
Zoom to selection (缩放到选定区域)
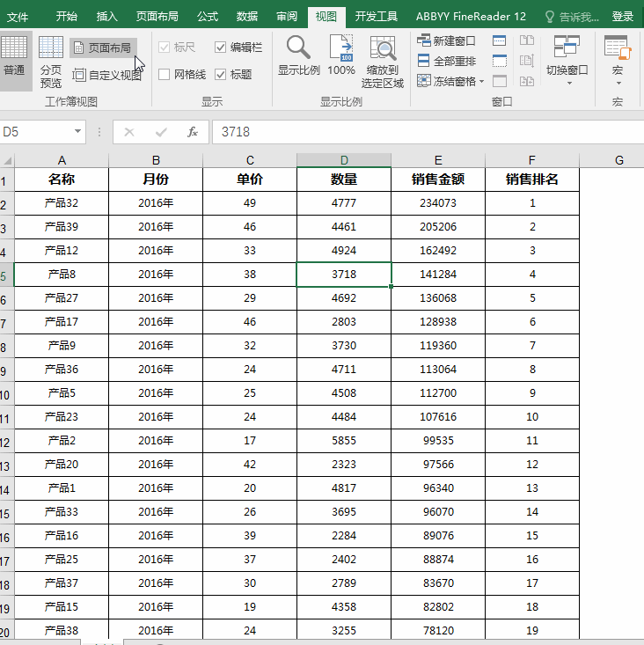[383, 60]
